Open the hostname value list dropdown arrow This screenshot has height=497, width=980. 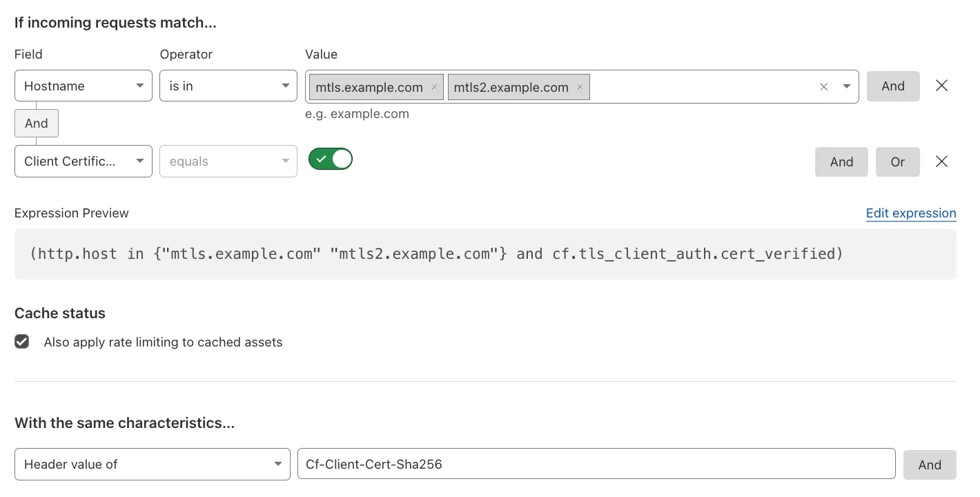pyautogui.click(x=847, y=86)
